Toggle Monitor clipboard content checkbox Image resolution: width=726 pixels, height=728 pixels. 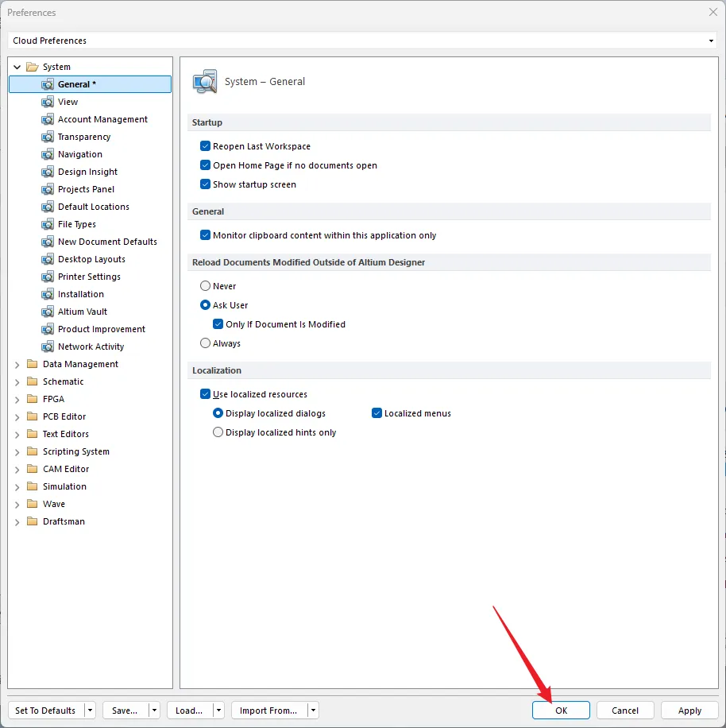(205, 235)
